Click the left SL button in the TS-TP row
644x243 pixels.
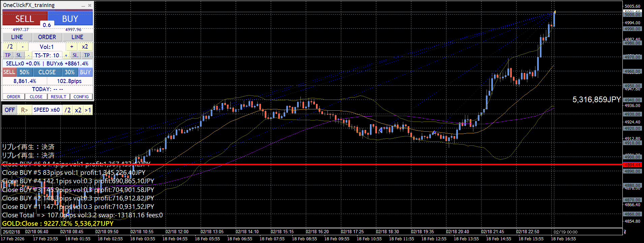tap(19, 55)
